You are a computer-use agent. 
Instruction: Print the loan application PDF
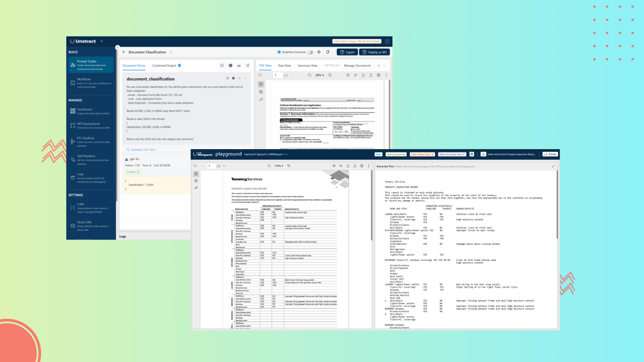[379, 75]
